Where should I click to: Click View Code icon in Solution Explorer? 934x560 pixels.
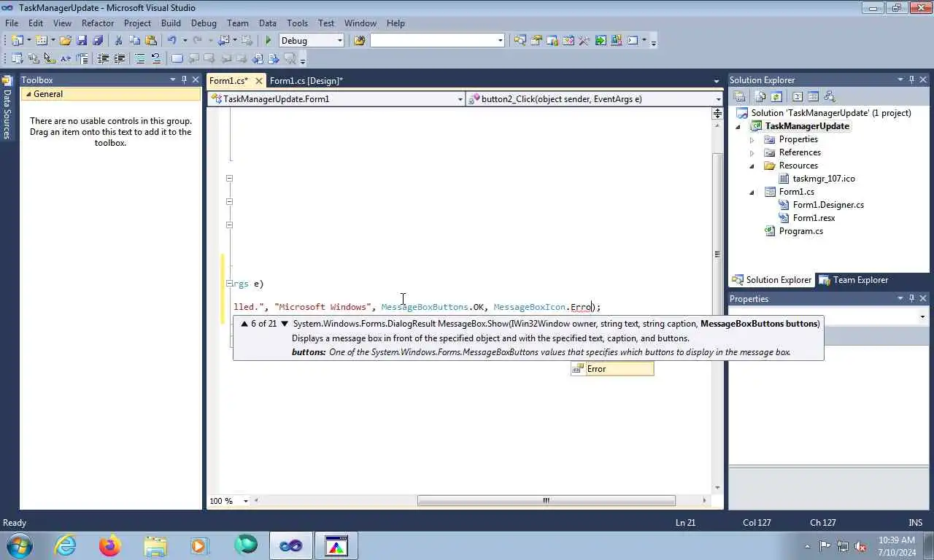pyautogui.click(x=798, y=96)
